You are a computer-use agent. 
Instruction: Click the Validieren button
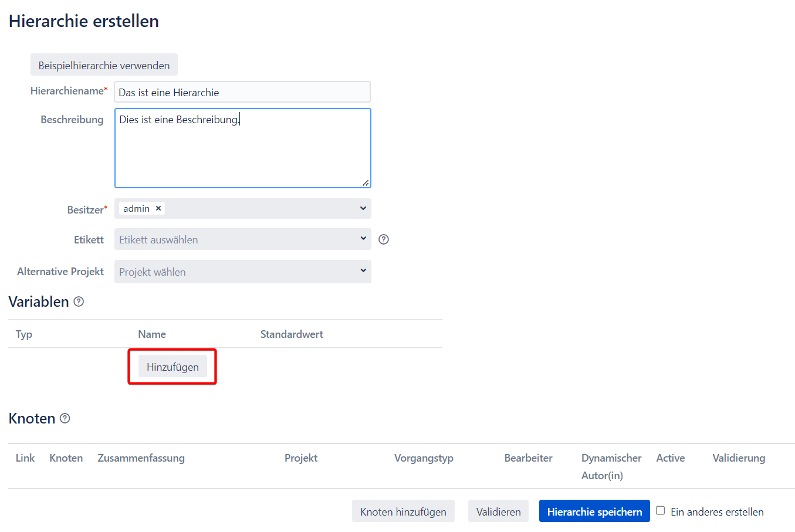pos(498,511)
